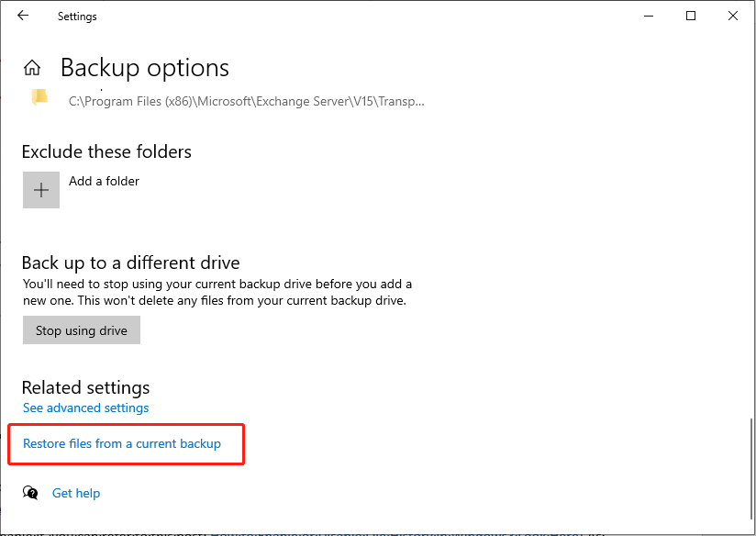Click the plus icon under Exclude these folders
Screen dimensions: 756x536
coord(40,189)
